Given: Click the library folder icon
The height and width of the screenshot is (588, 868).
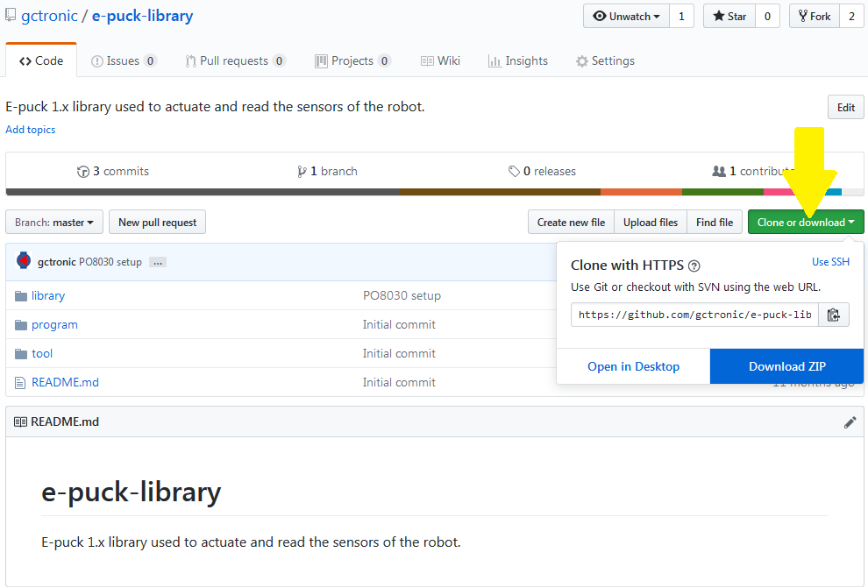Looking at the screenshot, I should pyautogui.click(x=21, y=296).
